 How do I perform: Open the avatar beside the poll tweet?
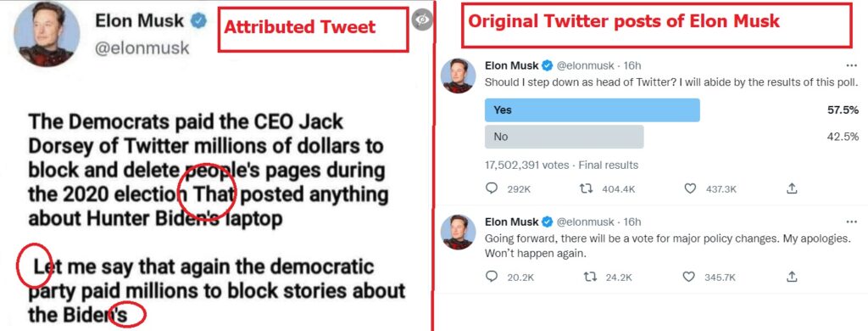point(459,76)
